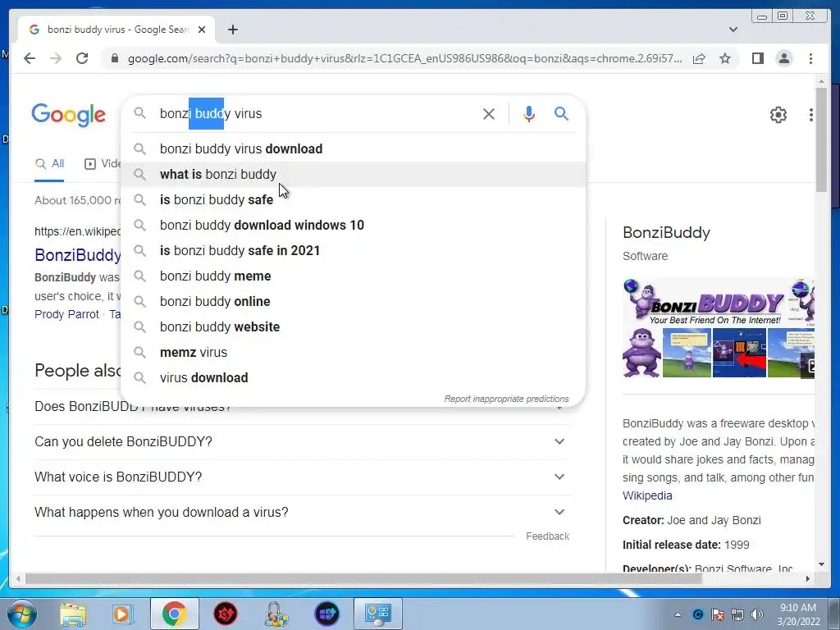This screenshot has width=840, height=630.
Task: Open the BonziBuddy banner image
Action: (718, 302)
